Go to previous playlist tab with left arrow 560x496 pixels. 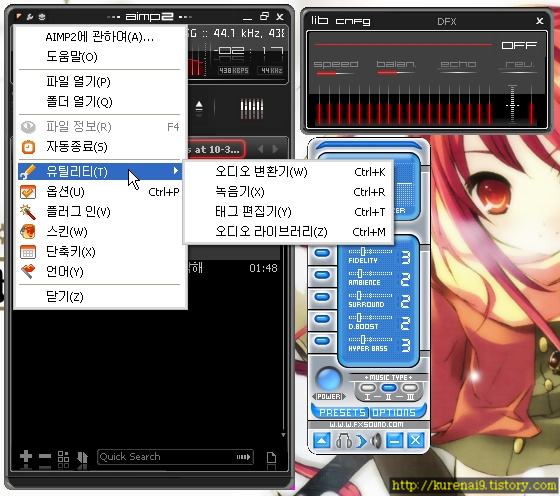[x=261, y=149]
